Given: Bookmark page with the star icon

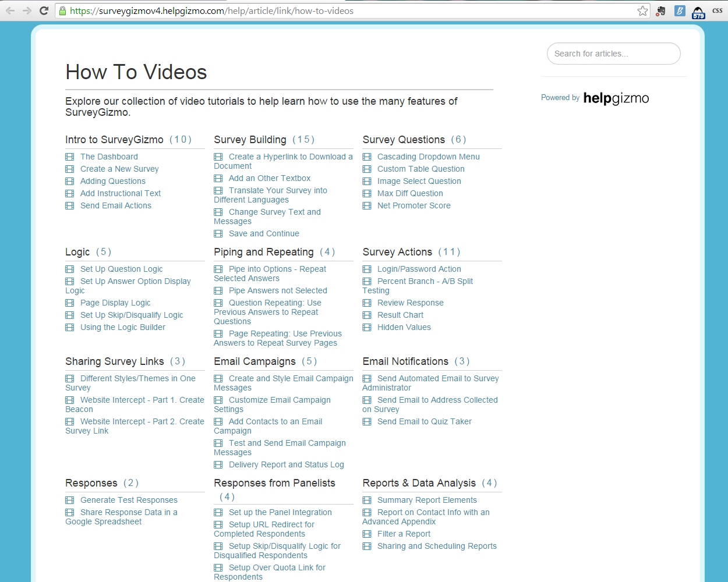Looking at the screenshot, I should coord(642,10).
